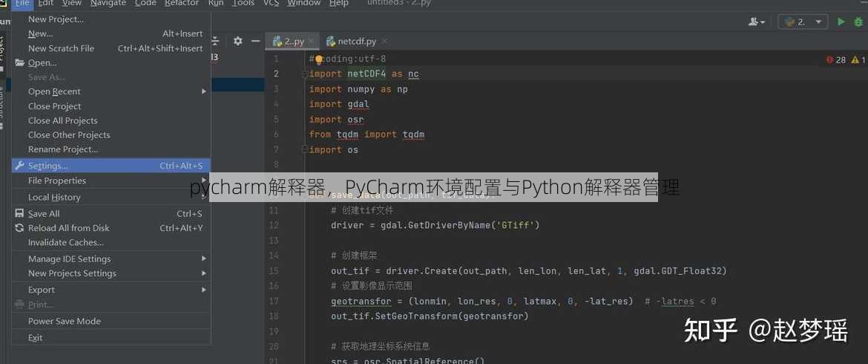Select New Scratch File menu entry

tap(111, 48)
